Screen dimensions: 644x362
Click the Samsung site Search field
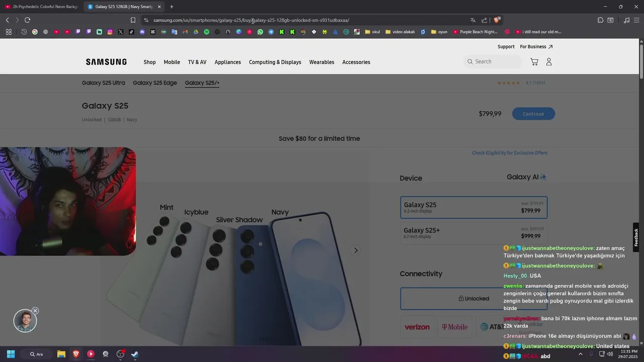click(493, 62)
